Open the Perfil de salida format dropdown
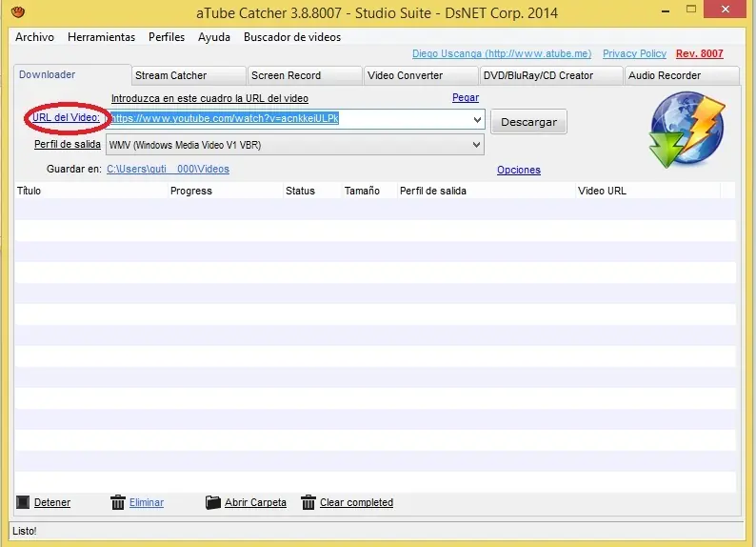The width and height of the screenshot is (756, 547). coord(295,145)
